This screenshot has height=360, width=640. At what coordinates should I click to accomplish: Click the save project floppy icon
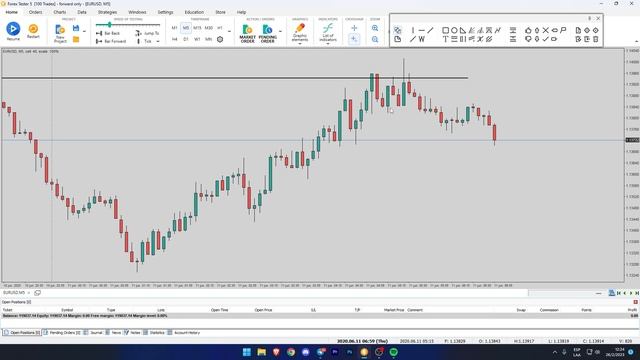pyautogui.click(x=76, y=28)
